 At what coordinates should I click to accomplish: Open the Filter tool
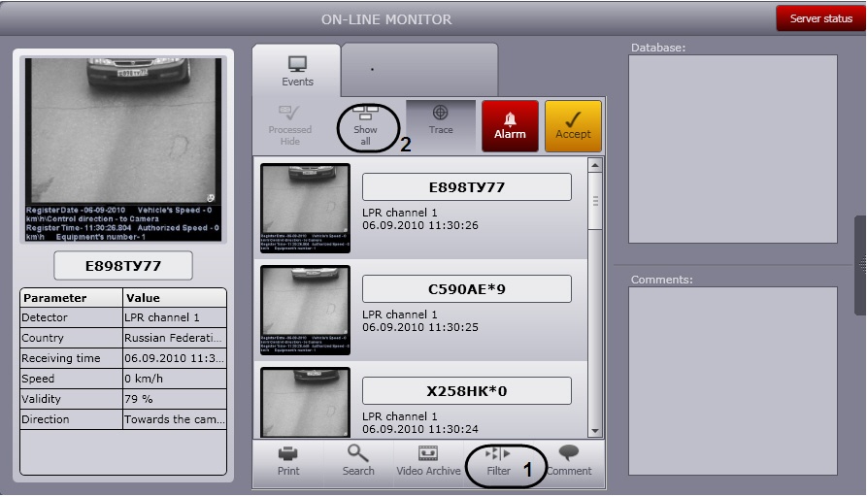[498, 462]
